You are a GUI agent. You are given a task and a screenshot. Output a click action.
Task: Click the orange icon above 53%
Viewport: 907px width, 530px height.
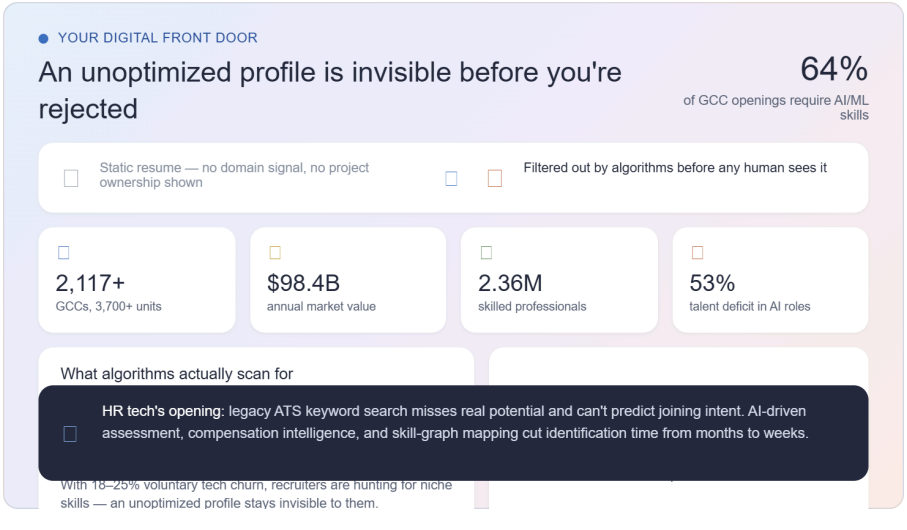click(x=698, y=253)
